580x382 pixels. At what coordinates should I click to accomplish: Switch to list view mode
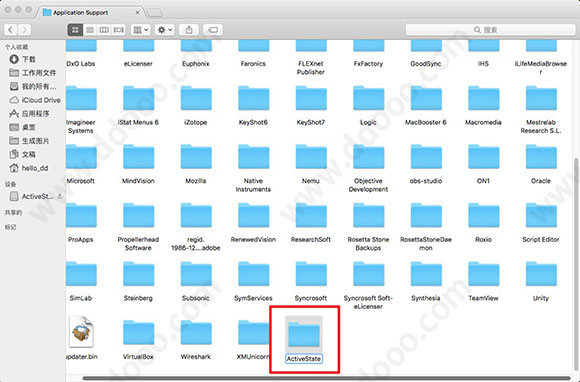[x=90, y=30]
